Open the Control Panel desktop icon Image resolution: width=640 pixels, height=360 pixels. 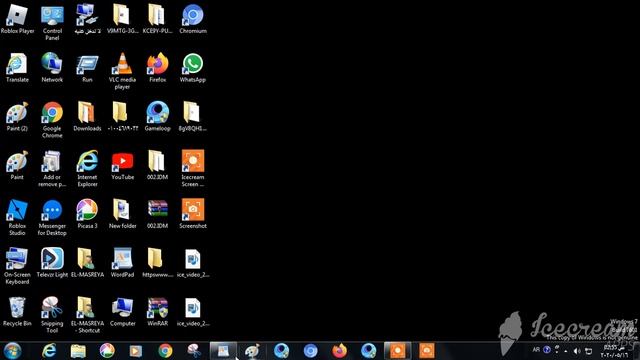click(x=52, y=23)
